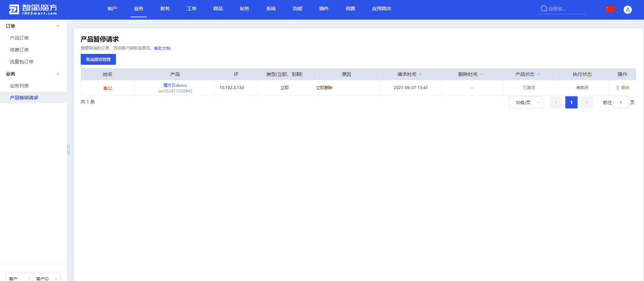Open customer 高22 link
Screen dimensions: 644x281
point(108,88)
